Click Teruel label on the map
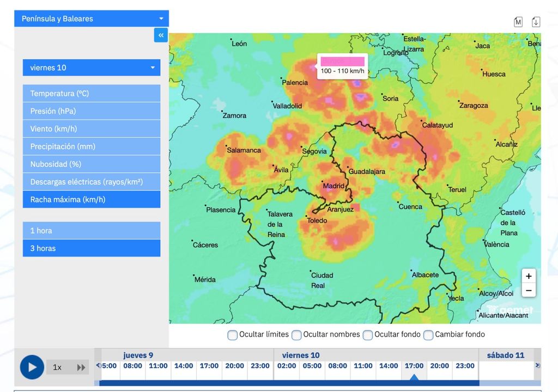 pyautogui.click(x=457, y=189)
